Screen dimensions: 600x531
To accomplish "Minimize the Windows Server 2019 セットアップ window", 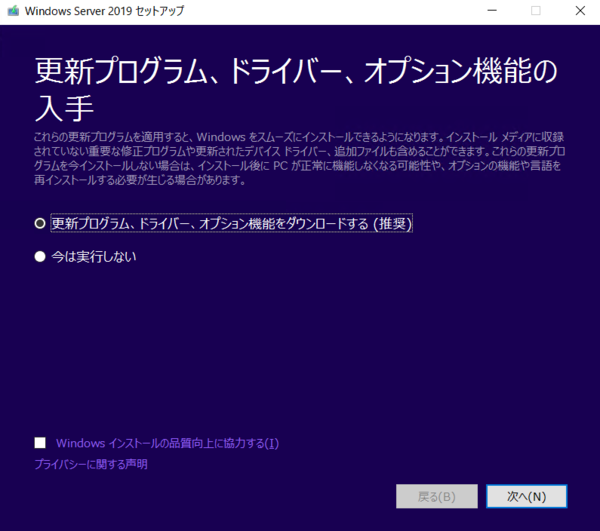I will [492, 11].
